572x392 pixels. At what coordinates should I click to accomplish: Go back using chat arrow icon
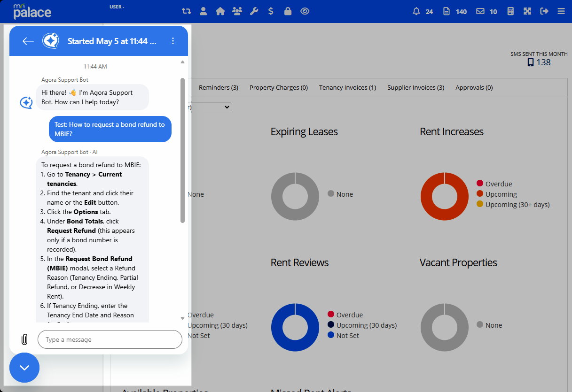(x=28, y=41)
